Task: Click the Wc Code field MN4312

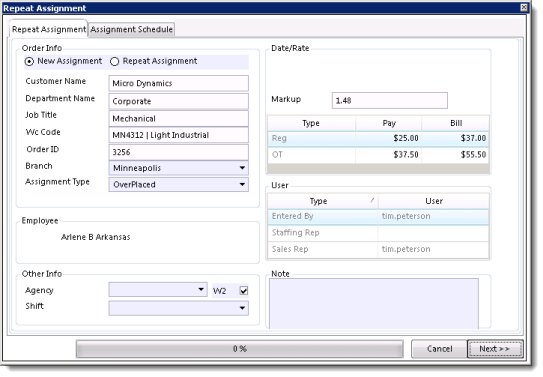Action: (178, 135)
